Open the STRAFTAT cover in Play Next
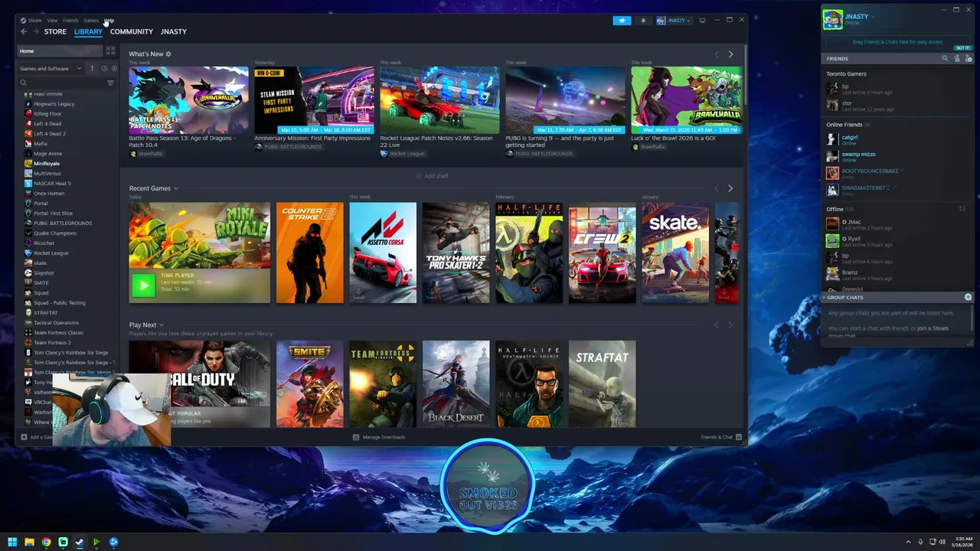Screen dimensions: 980x551 [x=602, y=383]
